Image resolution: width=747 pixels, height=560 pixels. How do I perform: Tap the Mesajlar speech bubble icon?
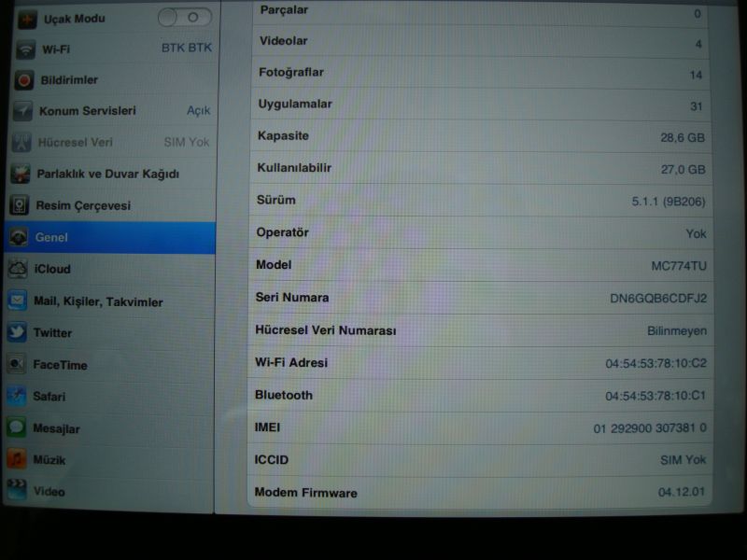pyautogui.click(x=16, y=427)
